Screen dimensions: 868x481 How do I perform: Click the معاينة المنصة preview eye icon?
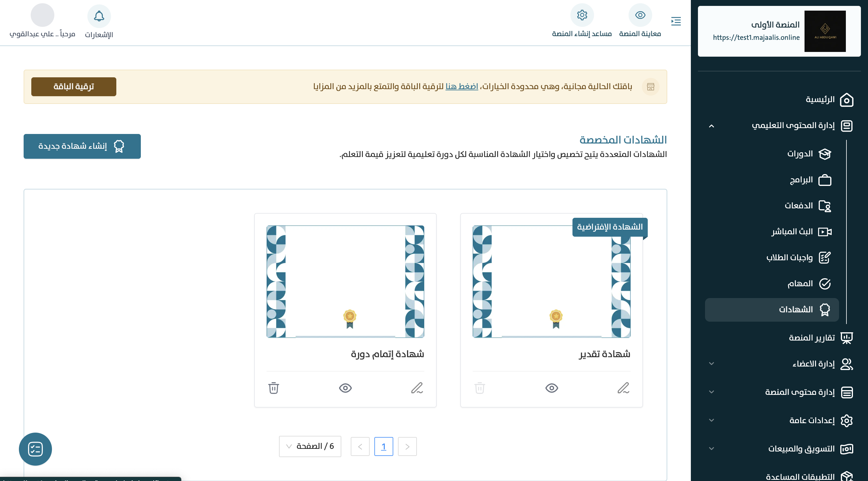(640, 15)
